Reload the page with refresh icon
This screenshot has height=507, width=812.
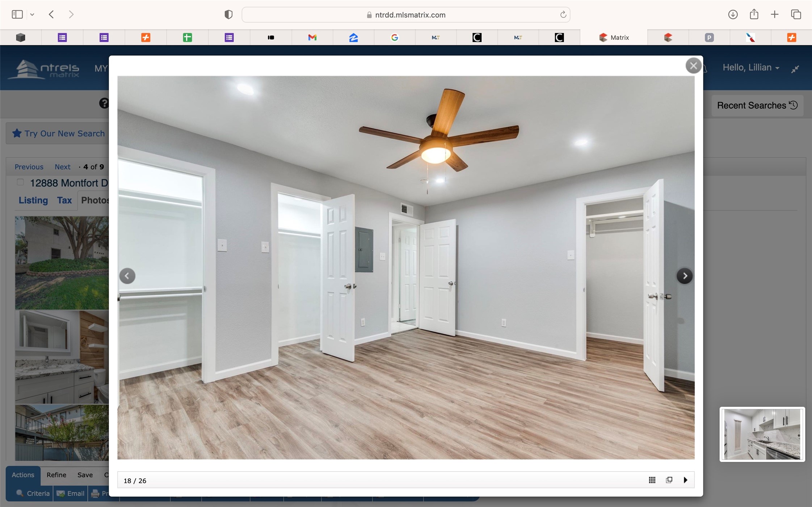(x=563, y=15)
